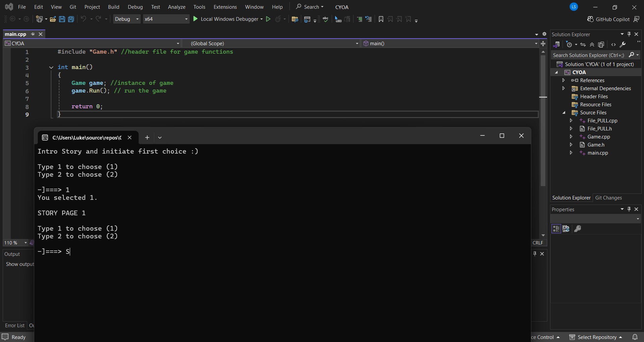This screenshot has width=644, height=342.
Task: Click the Find in Files folder-search icon
Action: pyautogui.click(x=295, y=19)
